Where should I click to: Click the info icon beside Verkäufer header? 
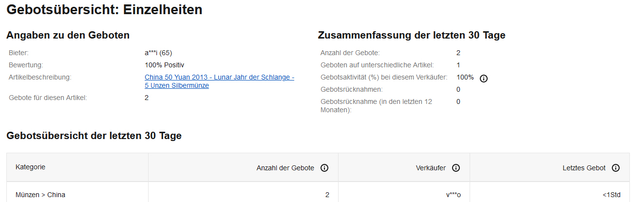pyautogui.click(x=456, y=168)
